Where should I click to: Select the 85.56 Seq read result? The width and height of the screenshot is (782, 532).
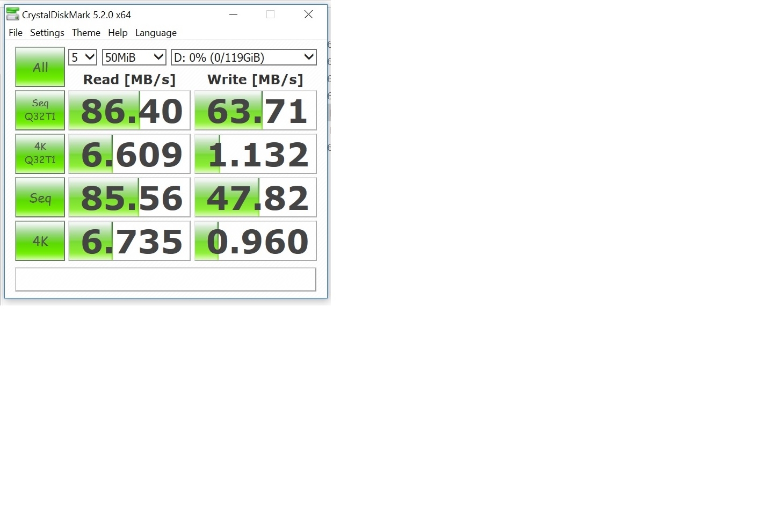129,198
